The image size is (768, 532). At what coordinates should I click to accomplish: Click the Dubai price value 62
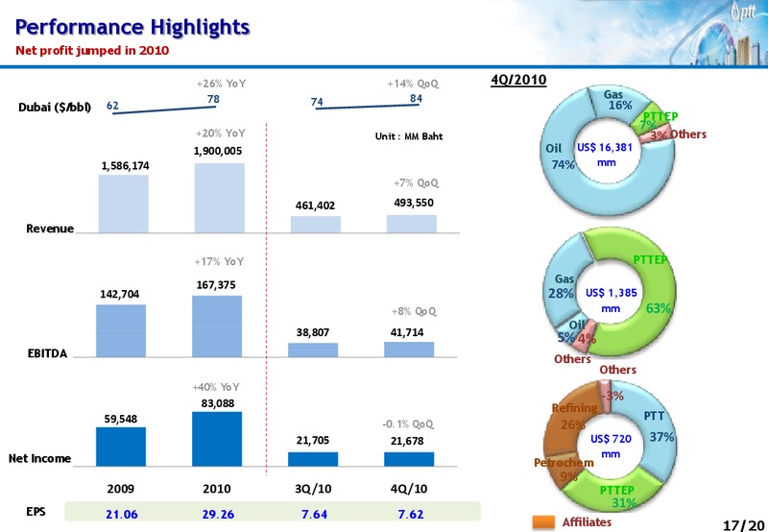point(112,106)
